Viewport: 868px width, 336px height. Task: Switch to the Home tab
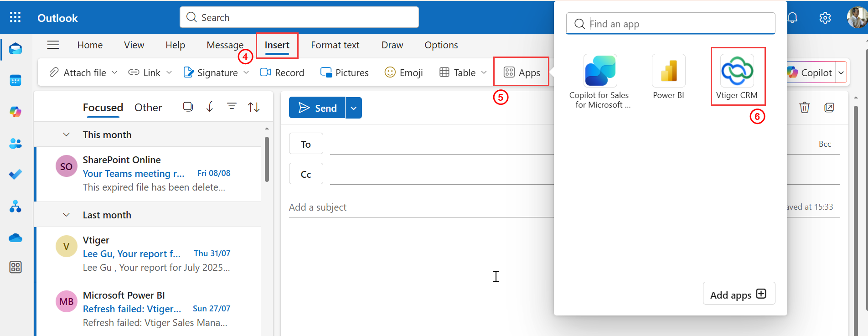pos(90,45)
